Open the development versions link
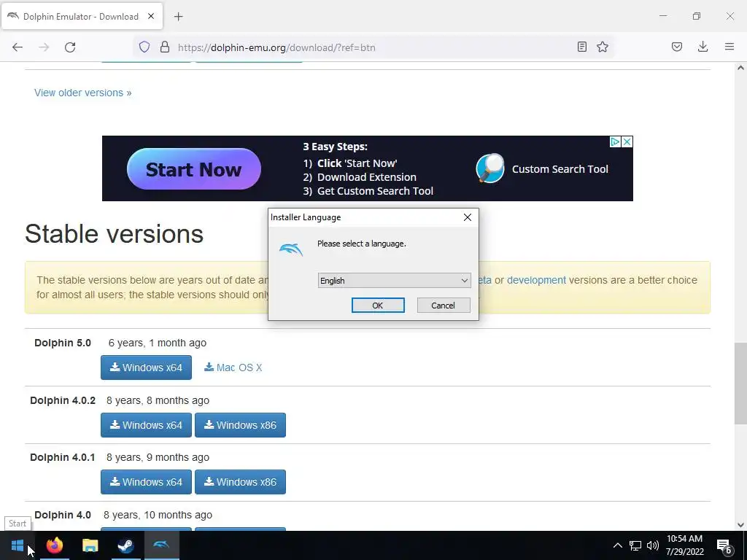747x560 pixels. point(536,280)
